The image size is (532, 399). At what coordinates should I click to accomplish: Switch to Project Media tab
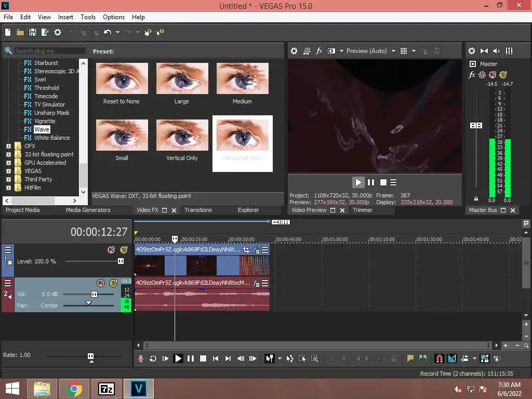click(x=23, y=210)
